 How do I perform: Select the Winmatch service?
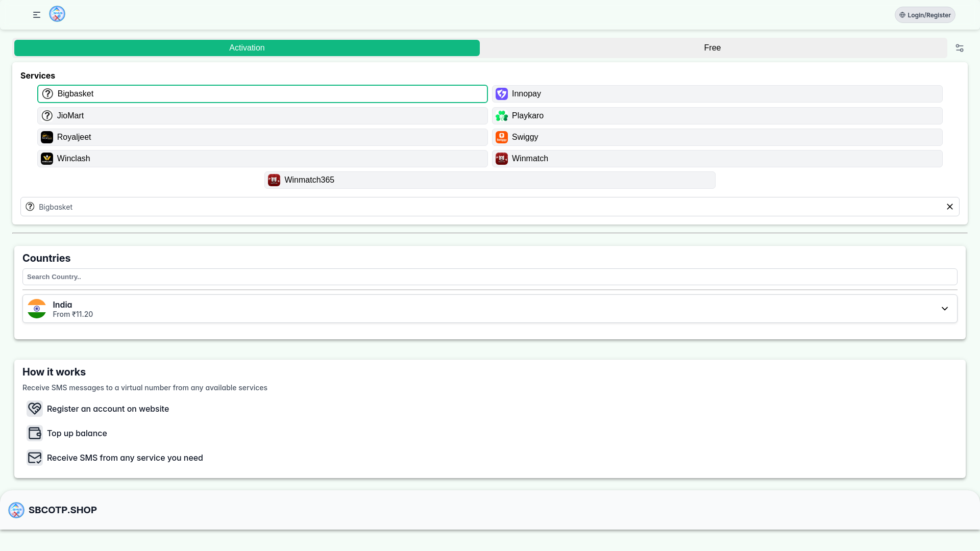(x=717, y=159)
